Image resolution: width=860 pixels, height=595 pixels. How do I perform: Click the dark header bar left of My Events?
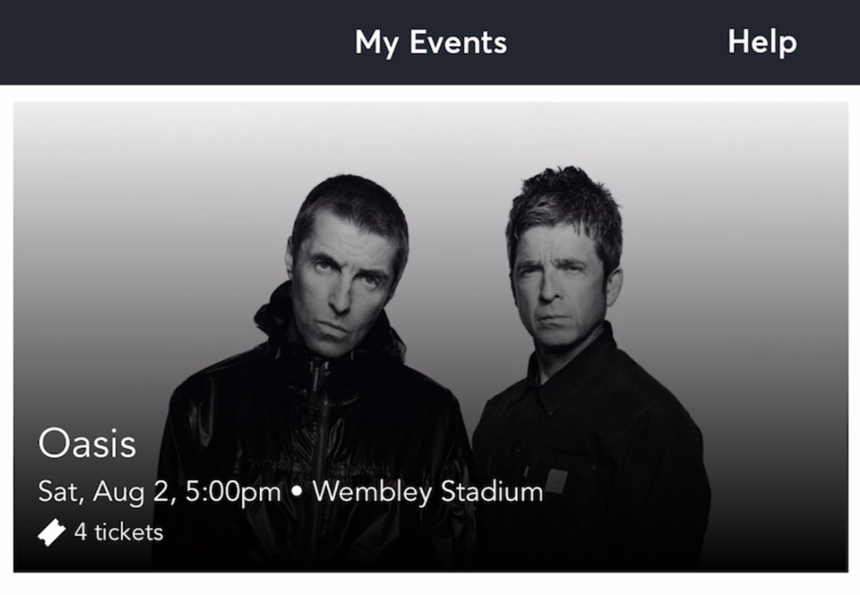[x=150, y=42]
